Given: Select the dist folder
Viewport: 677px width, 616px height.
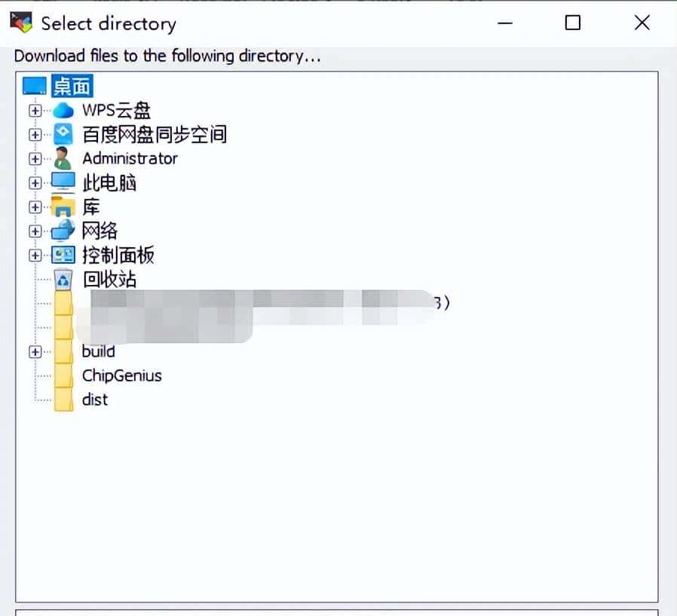Looking at the screenshot, I should click(94, 400).
